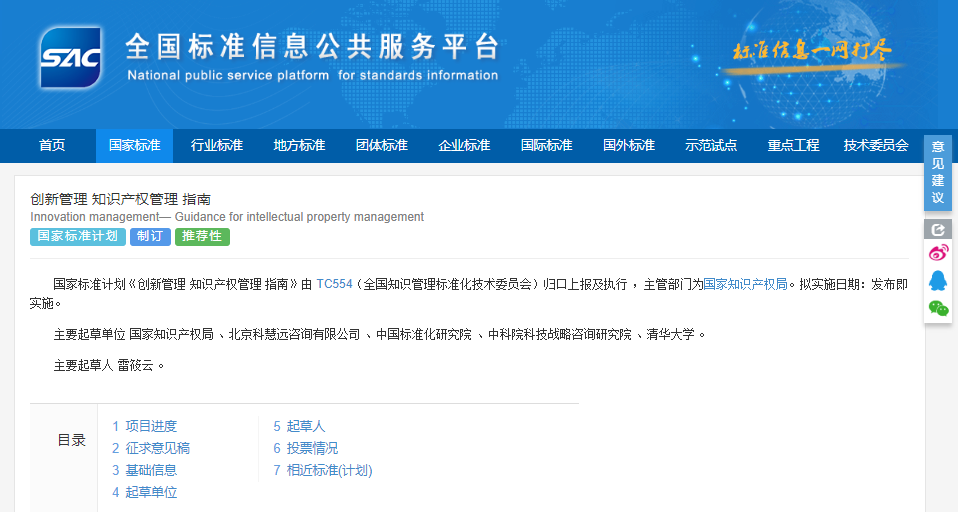The image size is (958, 512).
Task: Open 意见建议 feedback side button
Action: click(938, 172)
